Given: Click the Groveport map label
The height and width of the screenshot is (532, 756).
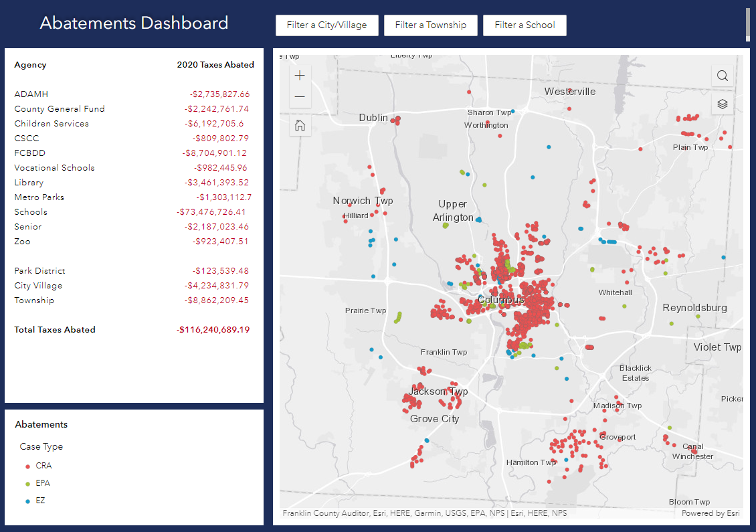Looking at the screenshot, I should pyautogui.click(x=618, y=437).
